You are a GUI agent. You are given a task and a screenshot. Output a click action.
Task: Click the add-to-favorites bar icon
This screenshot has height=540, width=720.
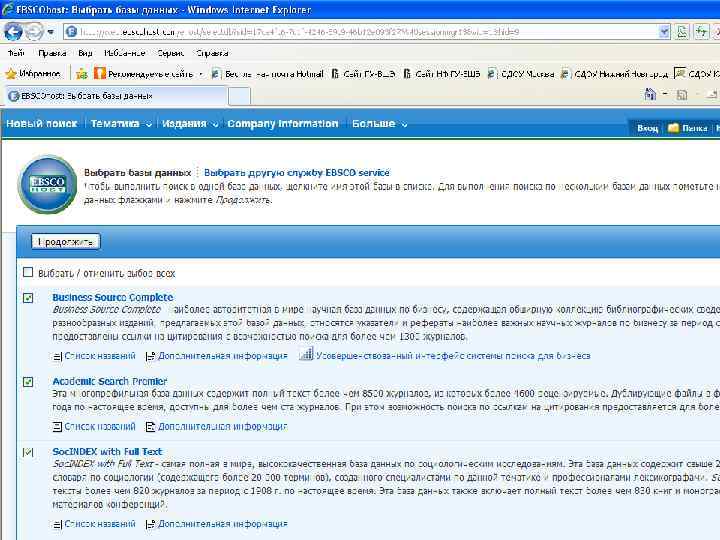(82, 73)
